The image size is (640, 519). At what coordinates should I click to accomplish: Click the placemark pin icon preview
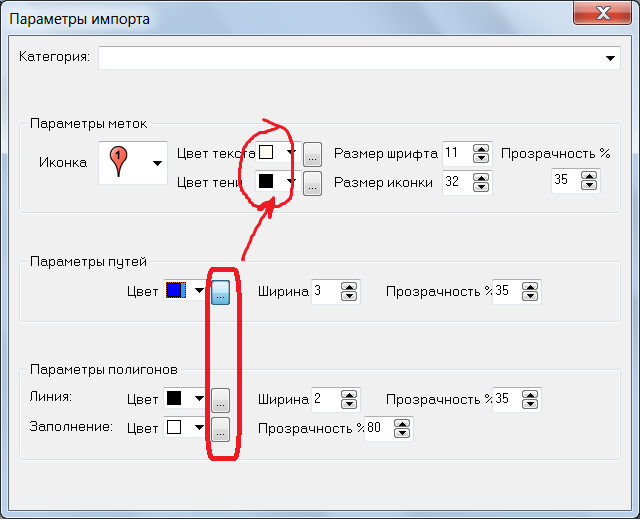[119, 162]
